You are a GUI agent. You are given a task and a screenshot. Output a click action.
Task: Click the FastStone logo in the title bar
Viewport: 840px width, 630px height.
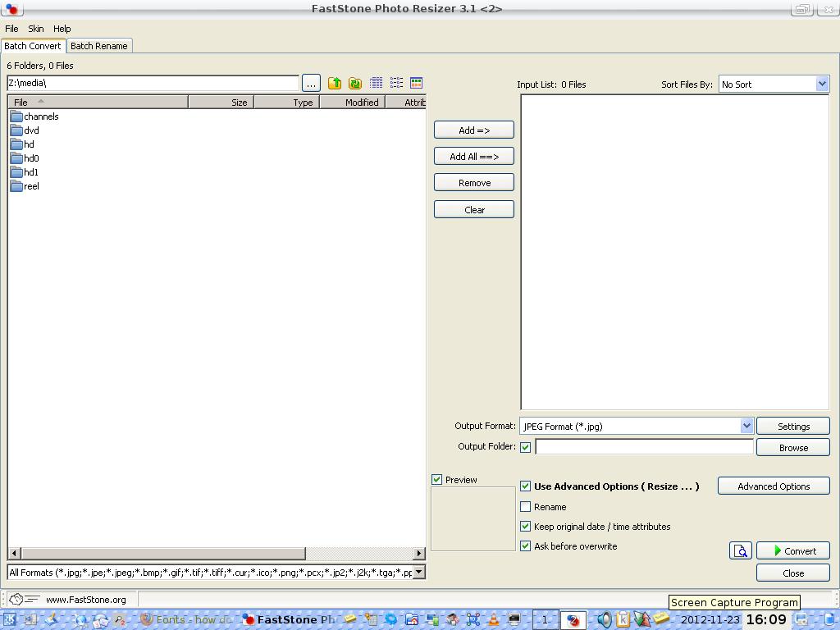coord(11,9)
